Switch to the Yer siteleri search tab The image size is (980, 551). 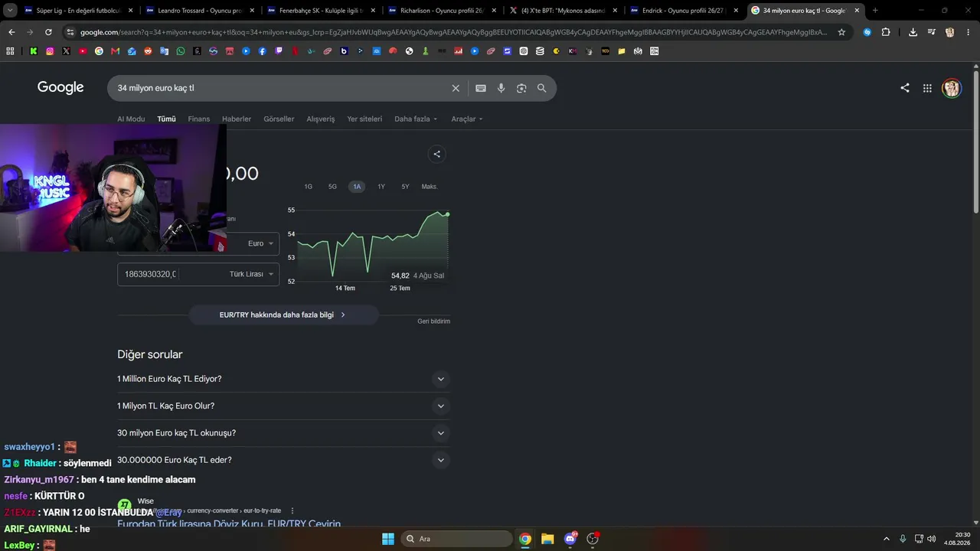tap(364, 119)
